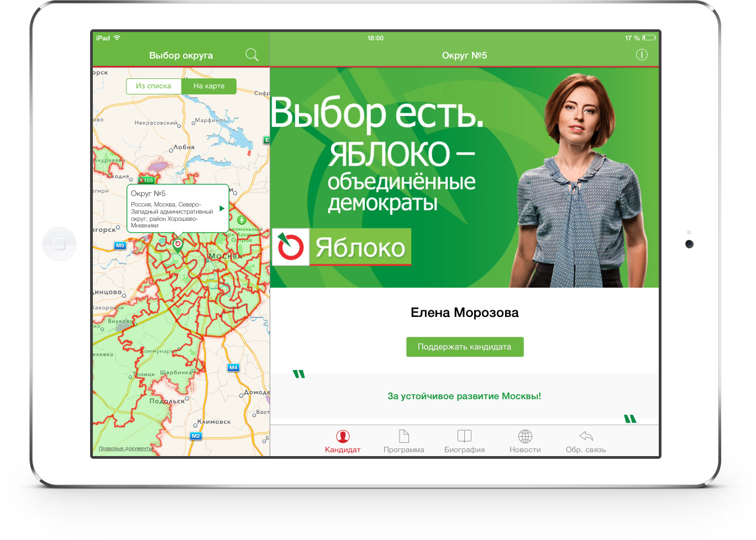The width and height of the screenshot is (756, 540).
Task: Tap the Программа document icon
Action: (x=404, y=436)
